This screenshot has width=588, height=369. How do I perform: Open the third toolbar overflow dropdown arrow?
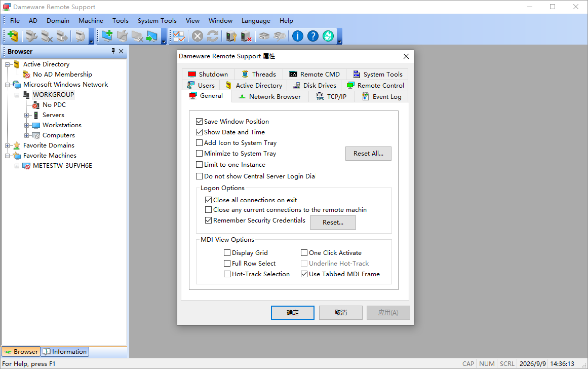pos(340,37)
